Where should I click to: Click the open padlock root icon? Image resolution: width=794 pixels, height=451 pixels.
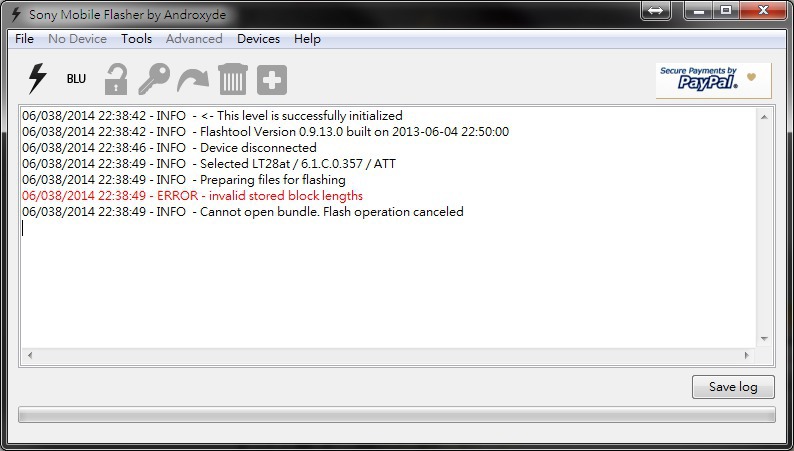click(116, 79)
